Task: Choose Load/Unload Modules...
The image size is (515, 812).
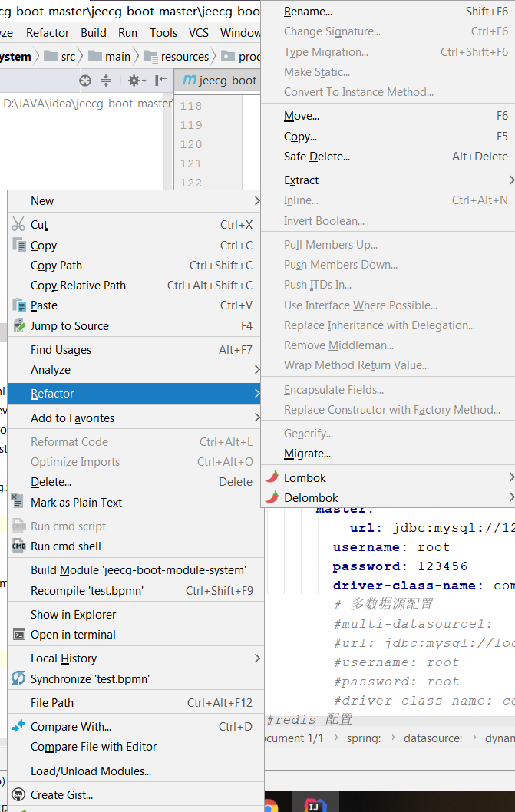Action: (136, 771)
